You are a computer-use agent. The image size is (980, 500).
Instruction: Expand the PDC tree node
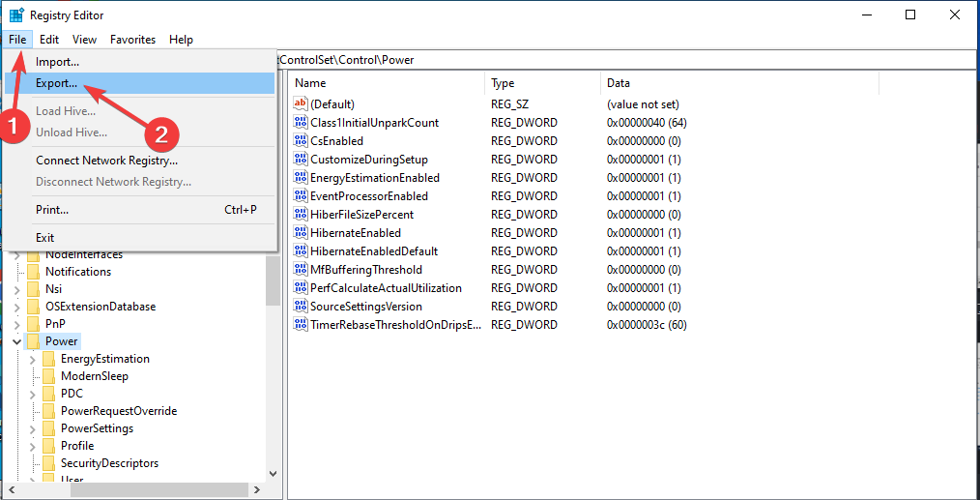coord(33,394)
